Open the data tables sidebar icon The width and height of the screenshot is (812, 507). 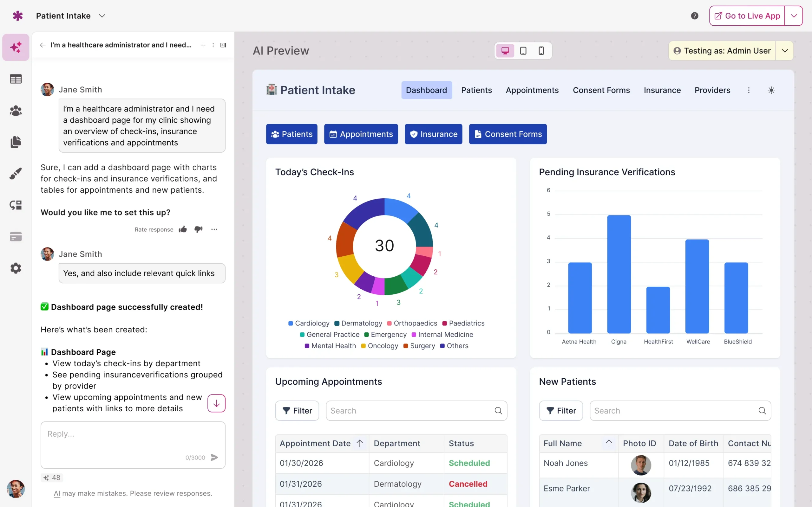(16, 79)
